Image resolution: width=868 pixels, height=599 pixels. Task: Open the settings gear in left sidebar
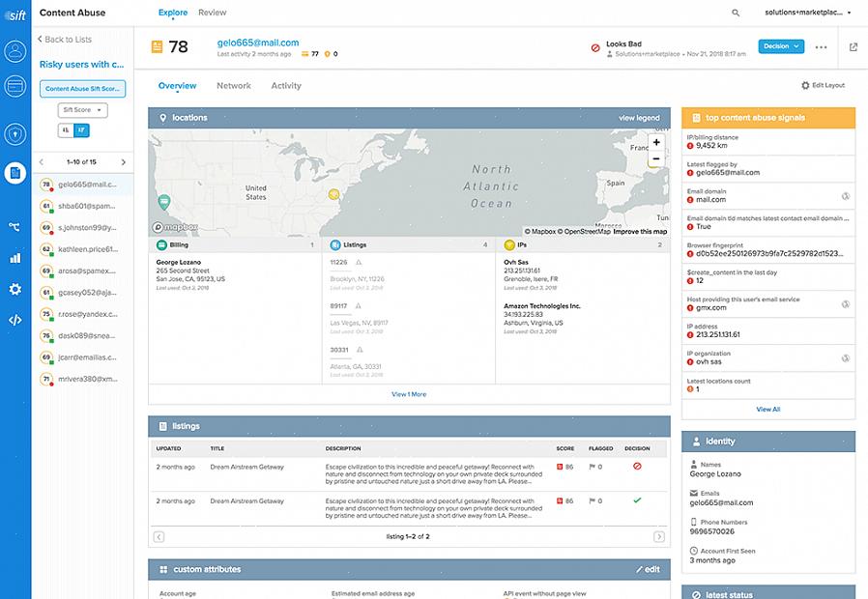[x=14, y=289]
